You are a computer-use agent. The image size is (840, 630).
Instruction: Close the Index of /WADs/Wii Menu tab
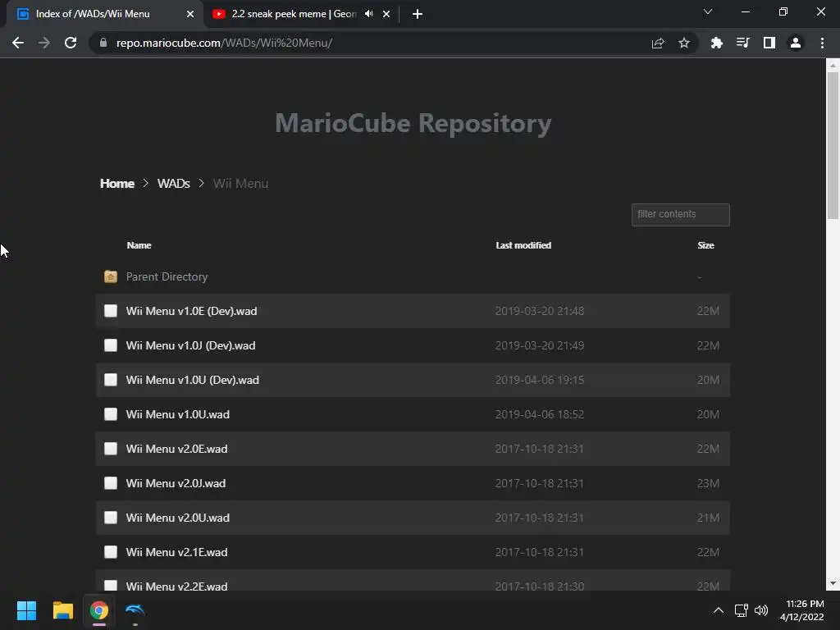(x=190, y=14)
